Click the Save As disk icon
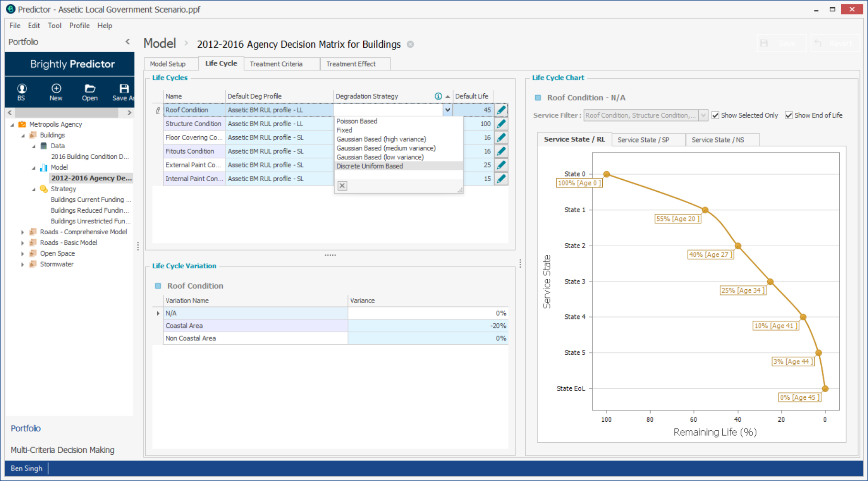 tap(124, 89)
